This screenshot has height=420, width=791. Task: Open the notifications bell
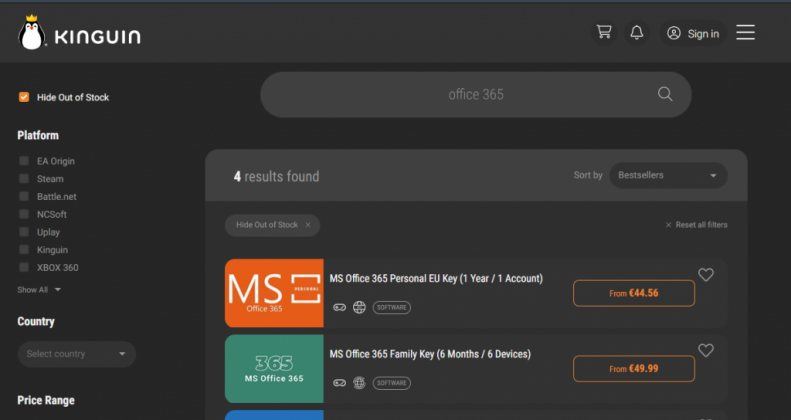[x=637, y=33]
